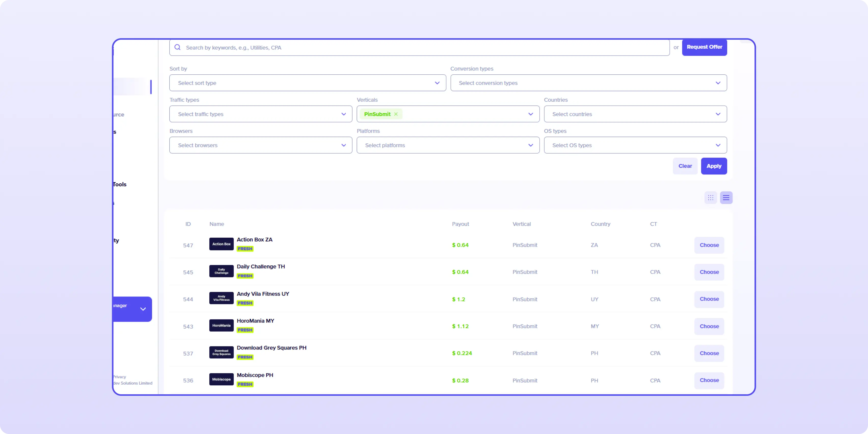Click the Daily Challenge offer logo
The image size is (868, 434).
click(x=221, y=271)
